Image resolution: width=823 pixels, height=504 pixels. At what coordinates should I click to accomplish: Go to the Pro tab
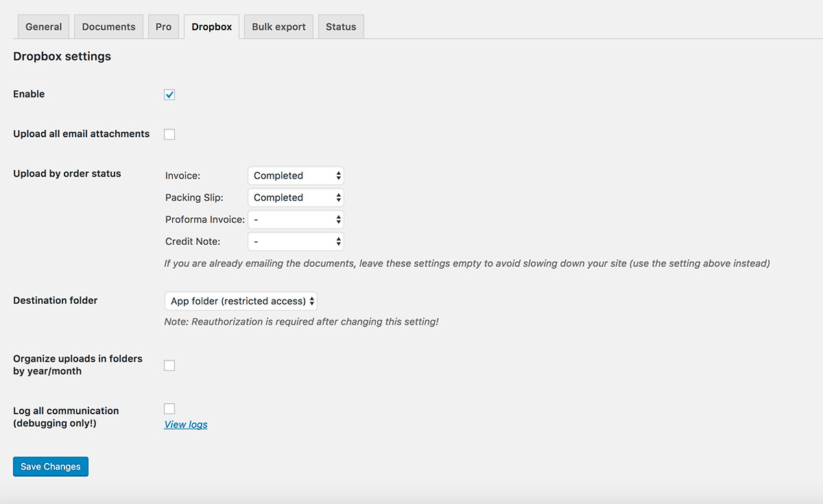pos(163,27)
